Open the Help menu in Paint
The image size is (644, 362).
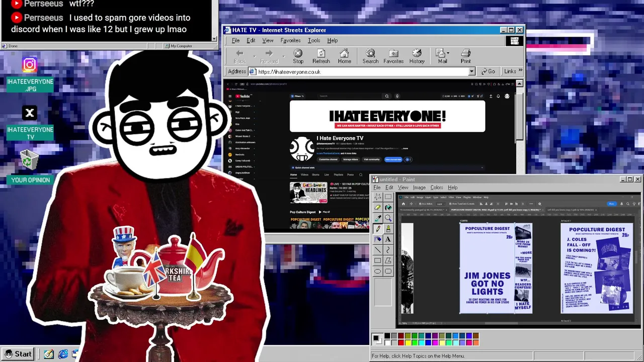pos(453,188)
